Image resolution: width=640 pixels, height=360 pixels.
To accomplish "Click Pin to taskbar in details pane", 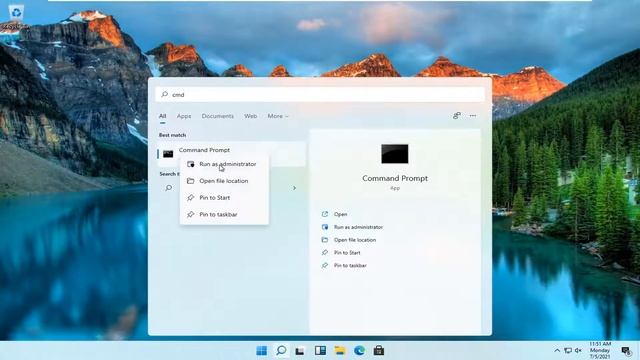I will point(350,265).
